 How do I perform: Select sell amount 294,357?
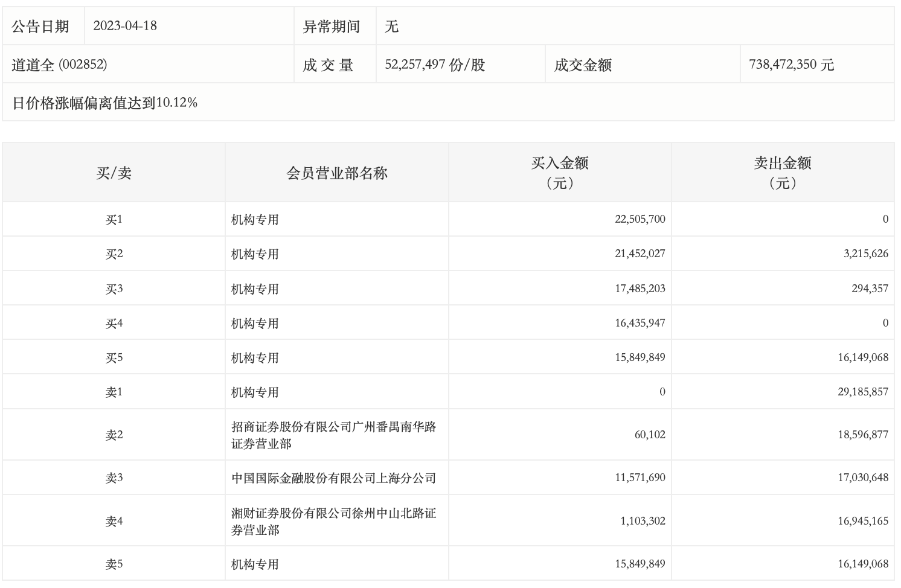(x=870, y=289)
